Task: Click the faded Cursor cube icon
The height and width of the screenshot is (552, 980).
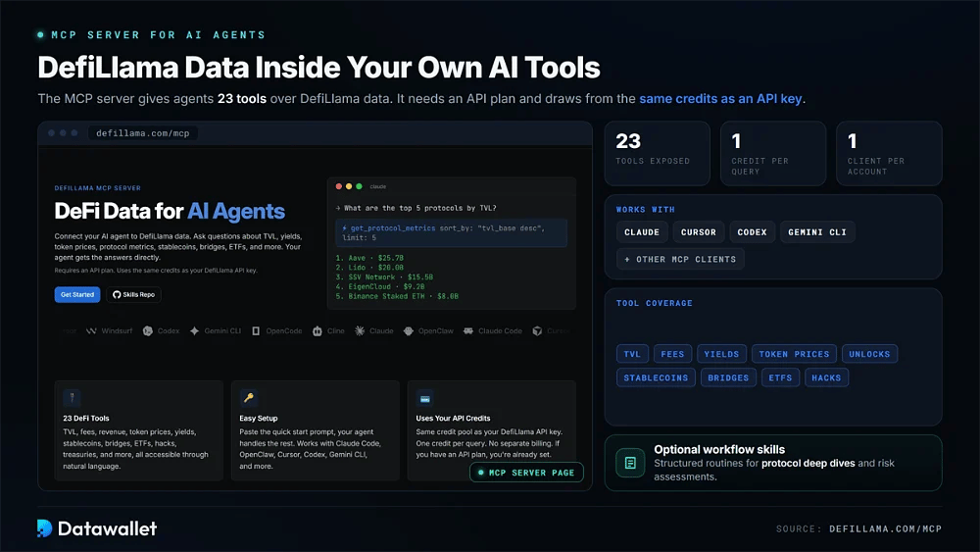Action: pos(537,330)
